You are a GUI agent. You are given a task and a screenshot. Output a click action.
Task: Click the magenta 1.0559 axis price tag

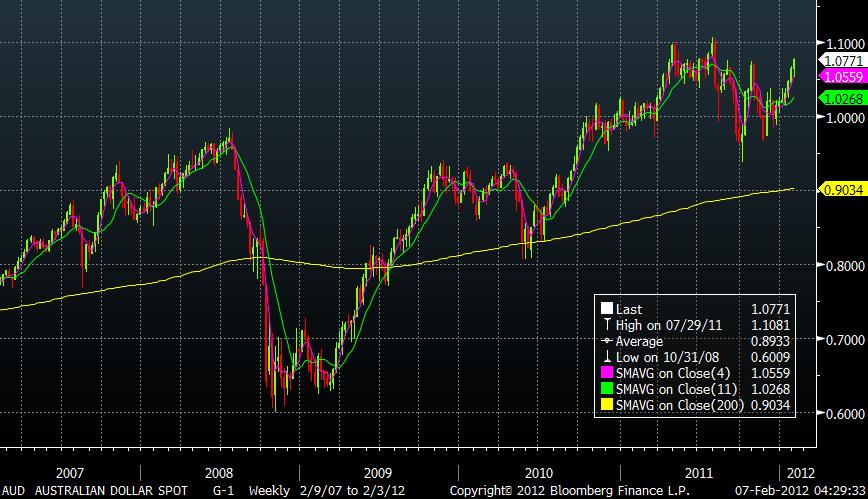tap(841, 77)
